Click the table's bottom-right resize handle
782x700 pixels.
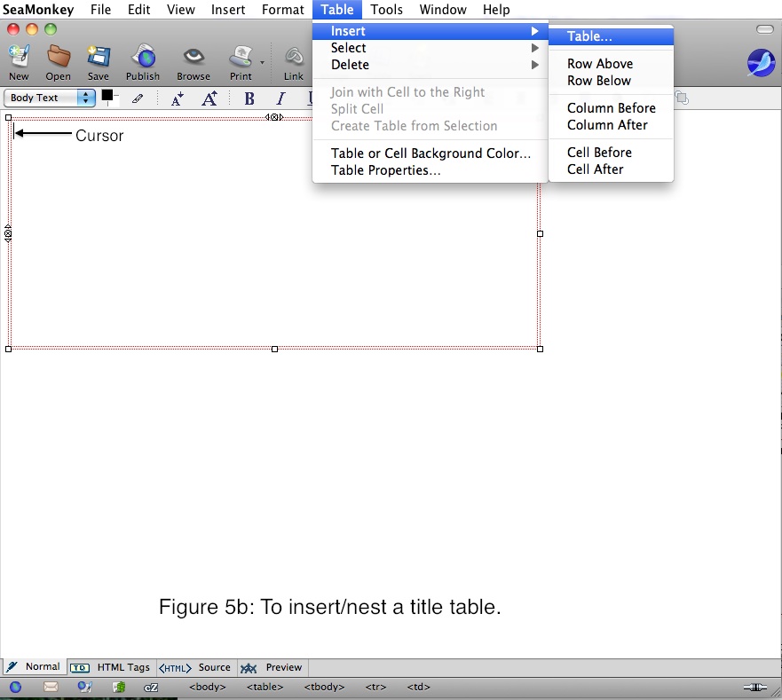541,349
